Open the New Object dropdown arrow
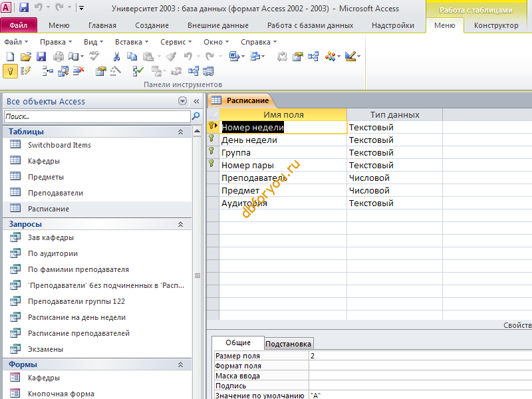532x399 pixels. pos(338,57)
